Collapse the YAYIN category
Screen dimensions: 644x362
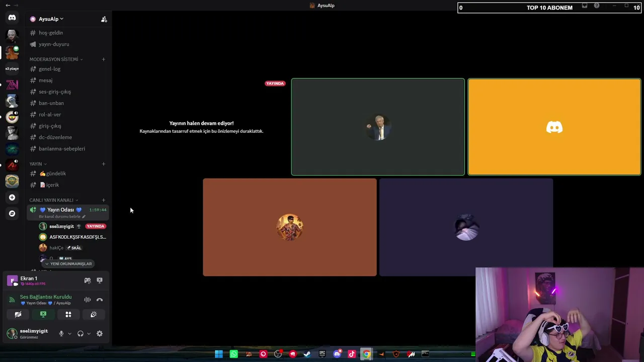(x=38, y=164)
